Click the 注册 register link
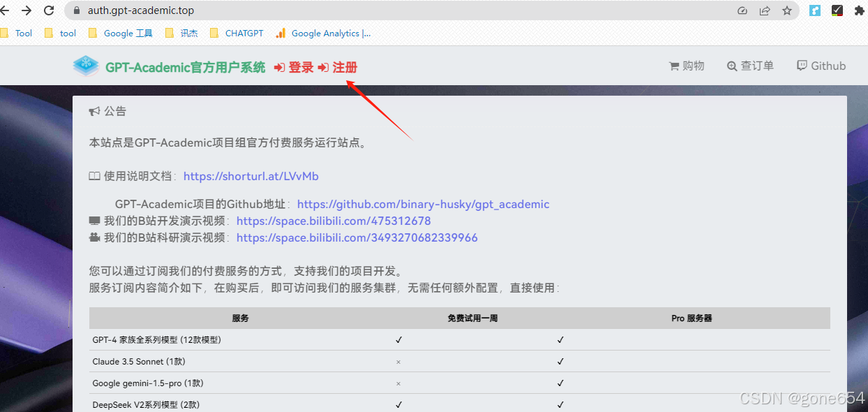Image resolution: width=868 pixels, height=412 pixels. click(x=338, y=67)
